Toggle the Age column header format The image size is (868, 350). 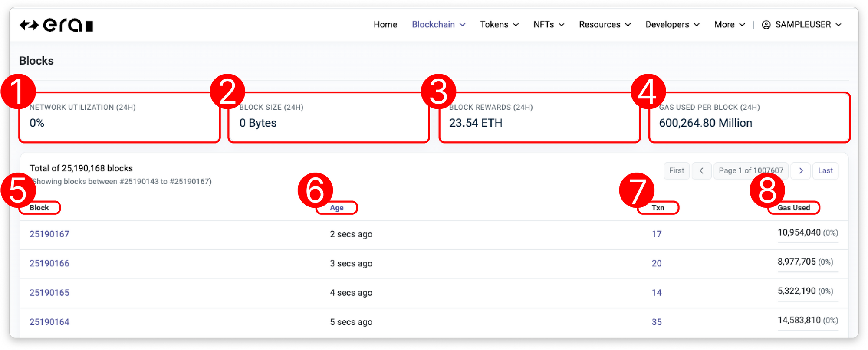point(336,208)
